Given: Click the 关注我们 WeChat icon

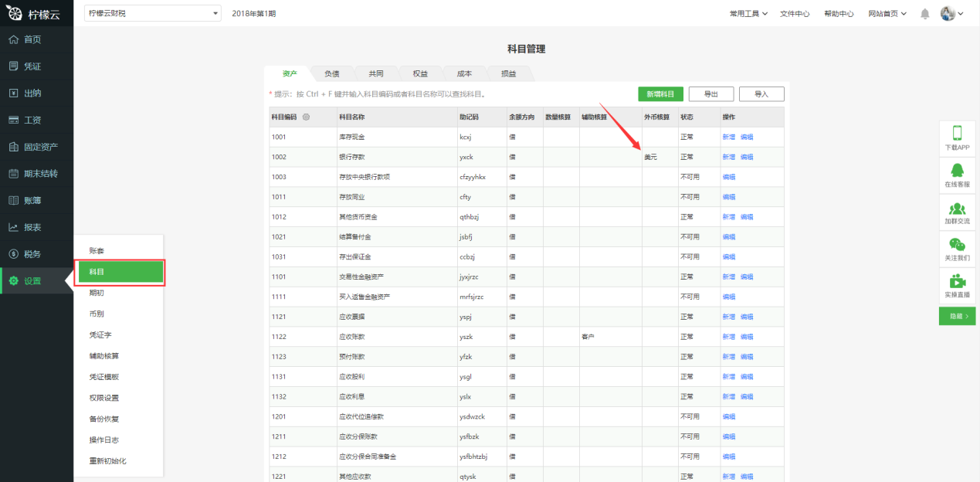Looking at the screenshot, I should click(x=957, y=246).
